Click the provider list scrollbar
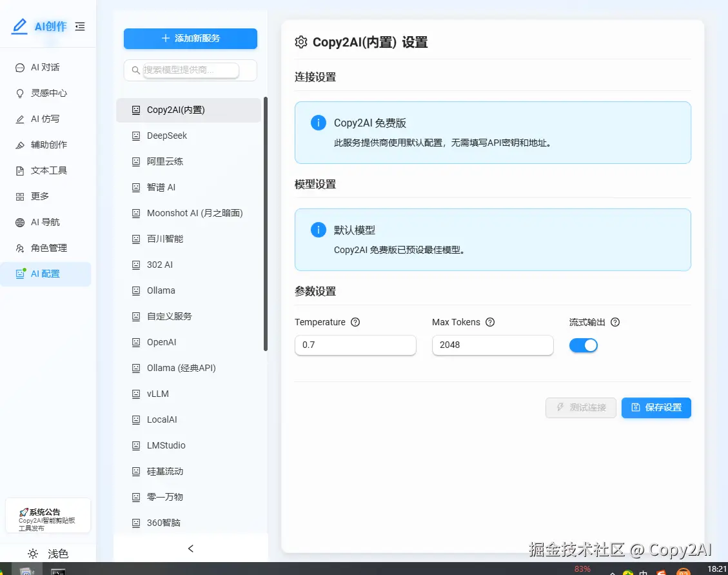 coord(266,223)
